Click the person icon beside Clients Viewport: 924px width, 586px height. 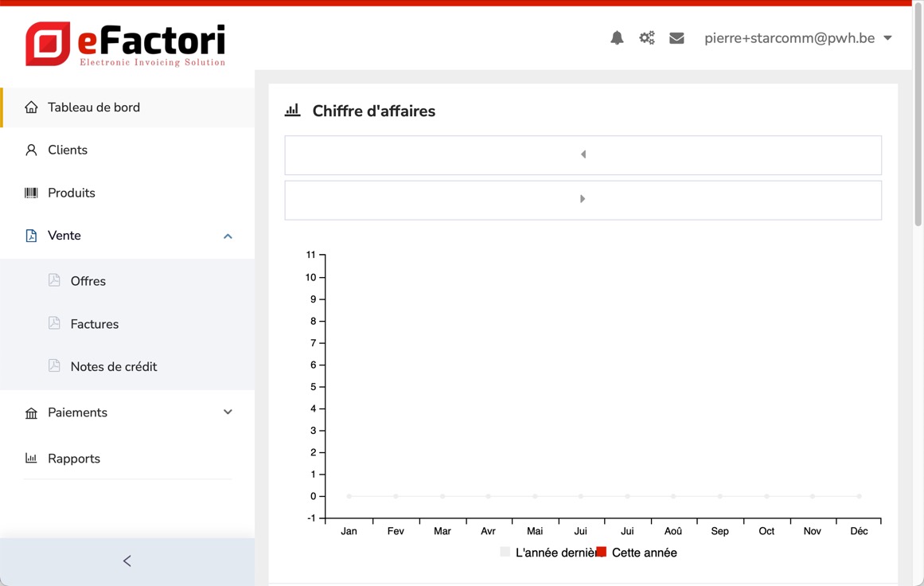(x=31, y=150)
